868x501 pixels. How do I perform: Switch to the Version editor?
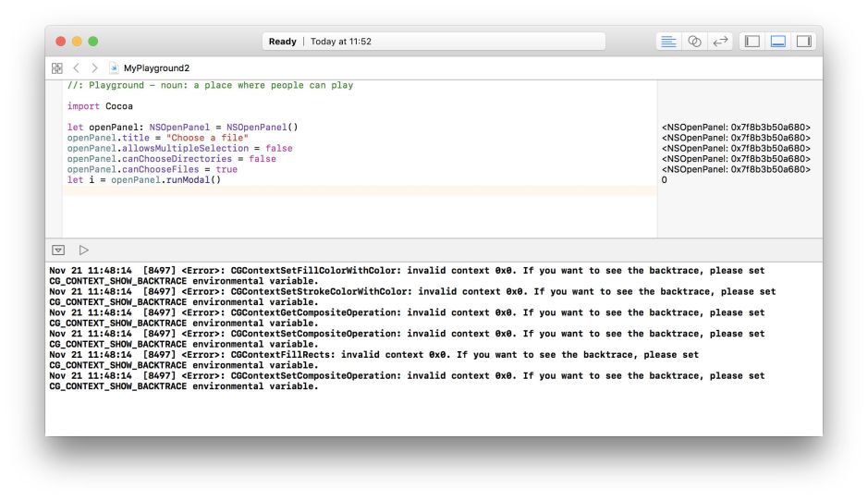click(720, 42)
